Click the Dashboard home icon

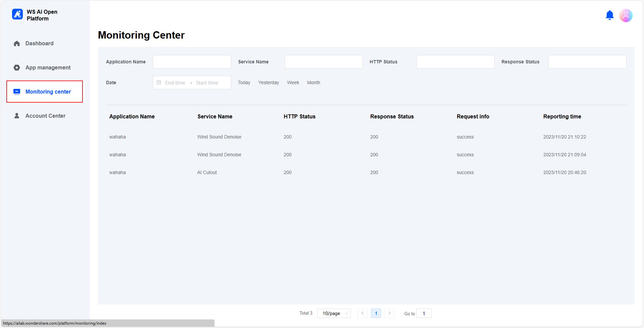pyautogui.click(x=17, y=44)
